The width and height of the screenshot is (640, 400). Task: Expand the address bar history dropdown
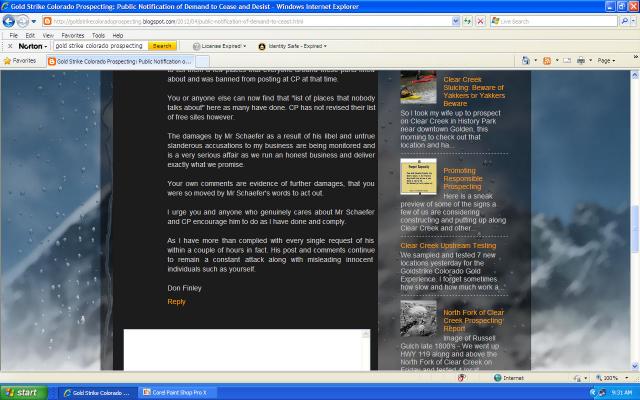[x=456, y=21]
